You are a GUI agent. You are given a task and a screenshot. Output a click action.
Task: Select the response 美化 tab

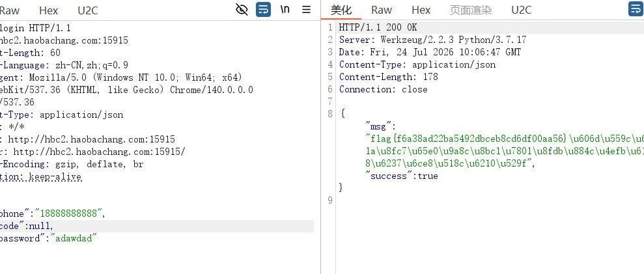pos(341,10)
